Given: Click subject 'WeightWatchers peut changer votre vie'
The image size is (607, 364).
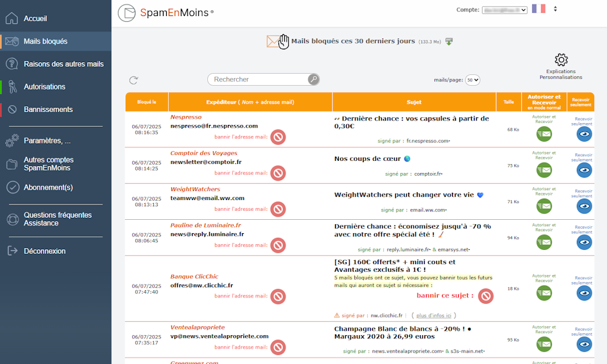Looking at the screenshot, I should tap(409, 195).
